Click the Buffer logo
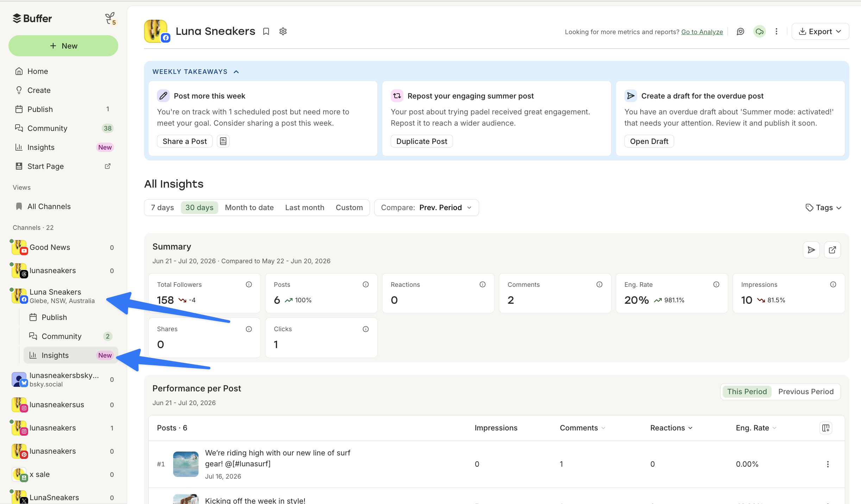 click(x=32, y=18)
